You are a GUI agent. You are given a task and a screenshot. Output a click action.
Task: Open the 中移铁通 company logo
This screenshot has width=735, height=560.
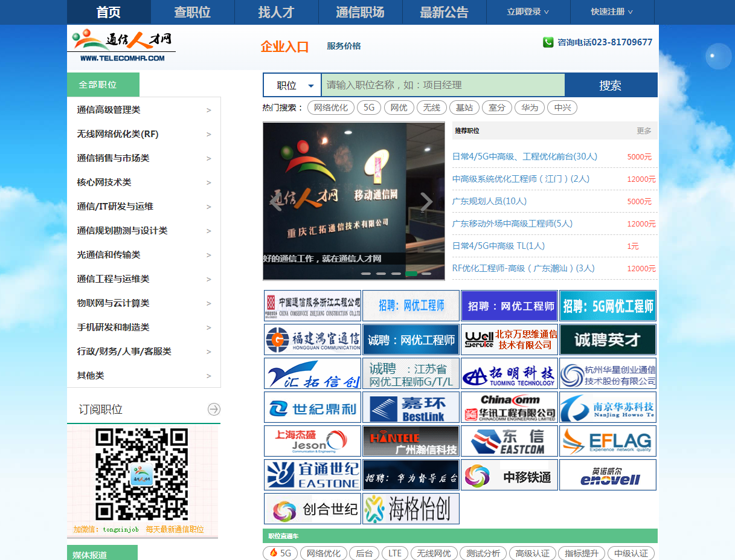[509, 475]
